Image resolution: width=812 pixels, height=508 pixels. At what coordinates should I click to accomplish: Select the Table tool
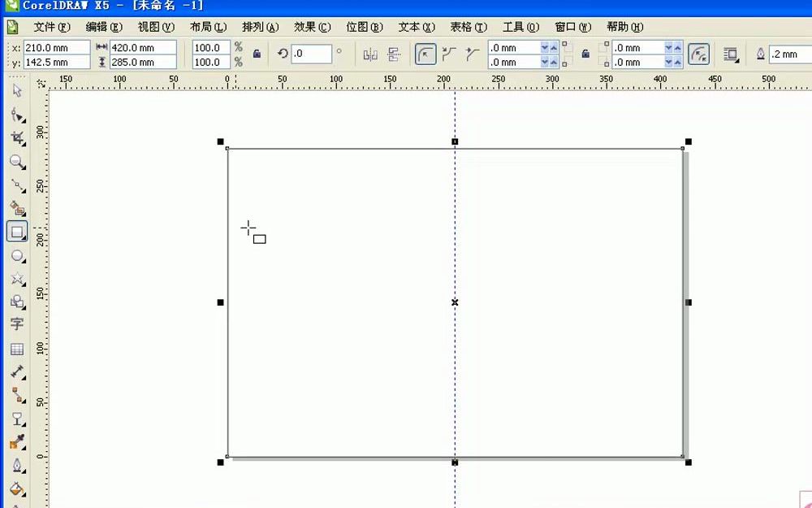click(x=16, y=348)
